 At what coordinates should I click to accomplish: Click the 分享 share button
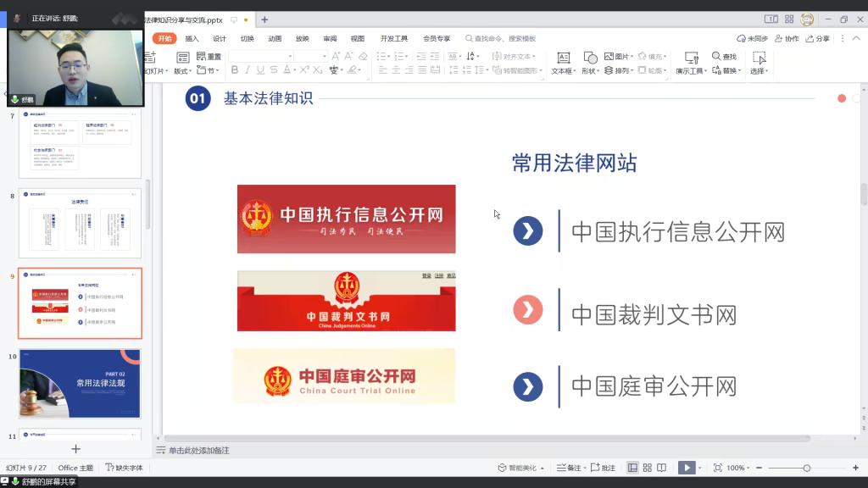[x=818, y=38]
